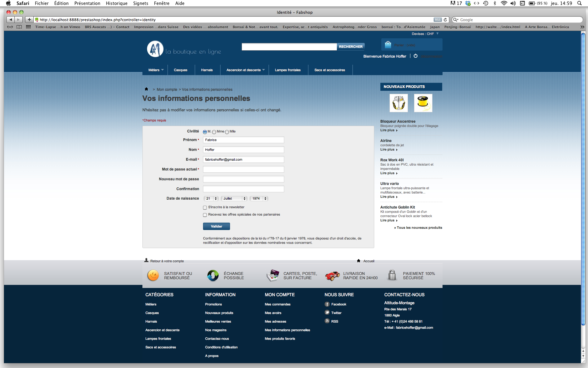Open the Historique menu in menu bar

pyautogui.click(x=116, y=3)
